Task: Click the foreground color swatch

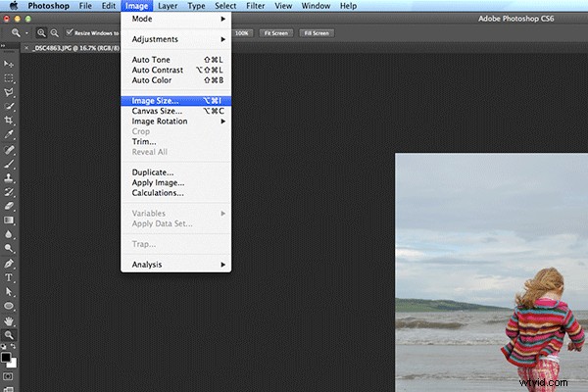Action: tap(8, 355)
